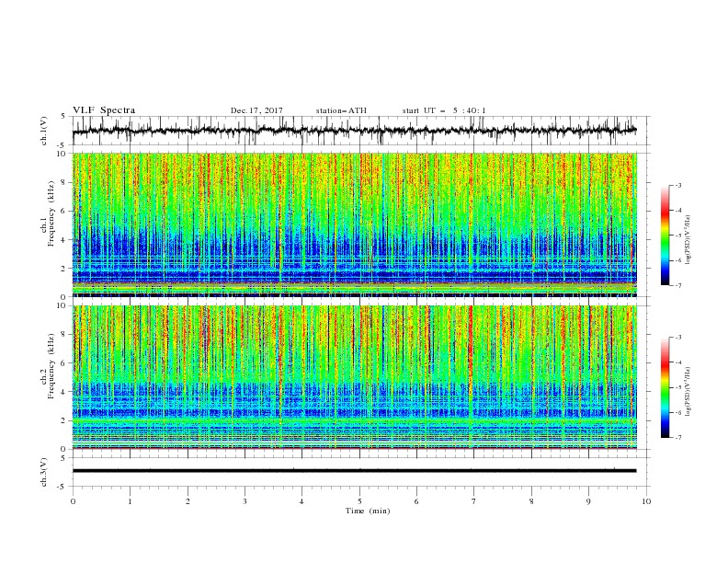Click the "-3" label on ch.1 color bar

(677, 185)
